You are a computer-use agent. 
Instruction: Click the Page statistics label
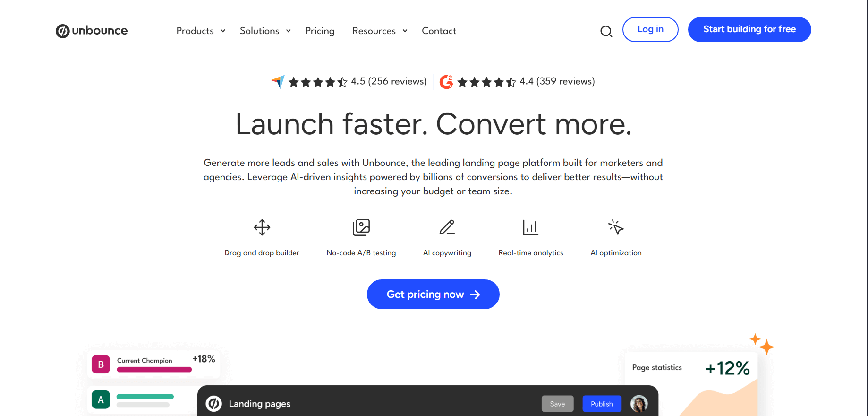coord(657,367)
